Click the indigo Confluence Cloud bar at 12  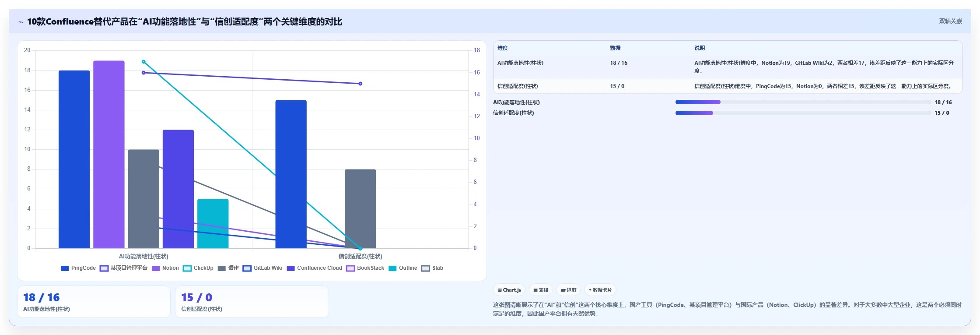178,189
